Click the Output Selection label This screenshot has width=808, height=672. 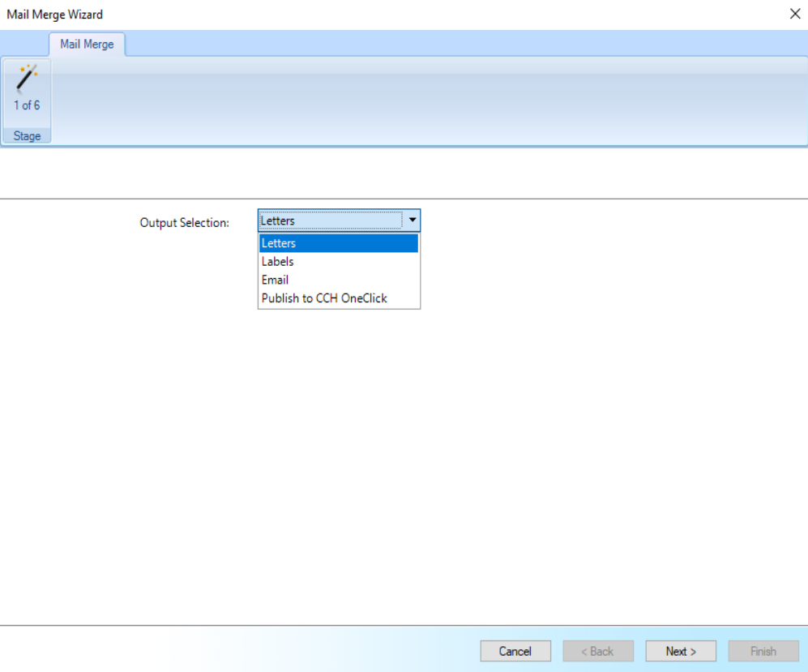(x=185, y=223)
